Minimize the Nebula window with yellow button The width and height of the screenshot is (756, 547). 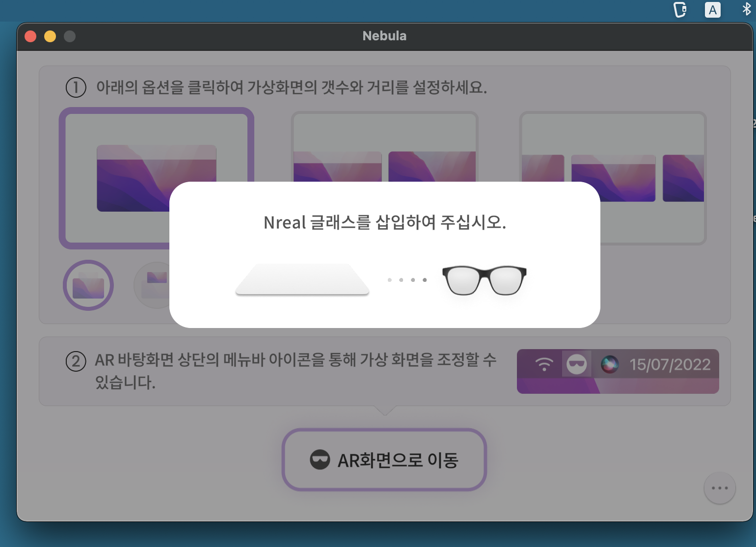pos(50,36)
